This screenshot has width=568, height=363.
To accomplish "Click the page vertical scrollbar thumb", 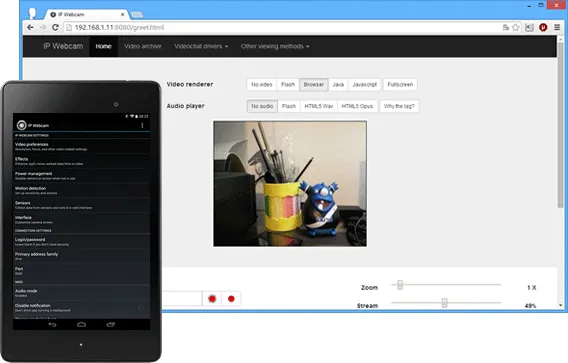I will tap(560, 125).
